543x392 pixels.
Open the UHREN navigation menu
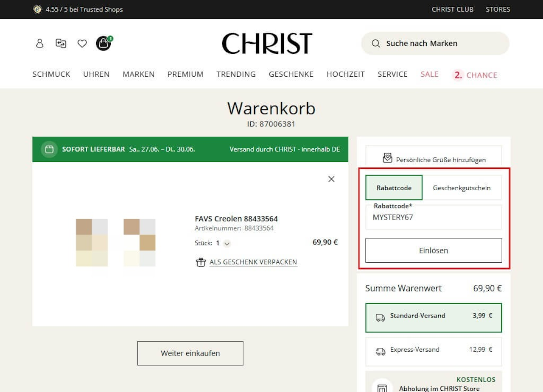[x=96, y=74]
